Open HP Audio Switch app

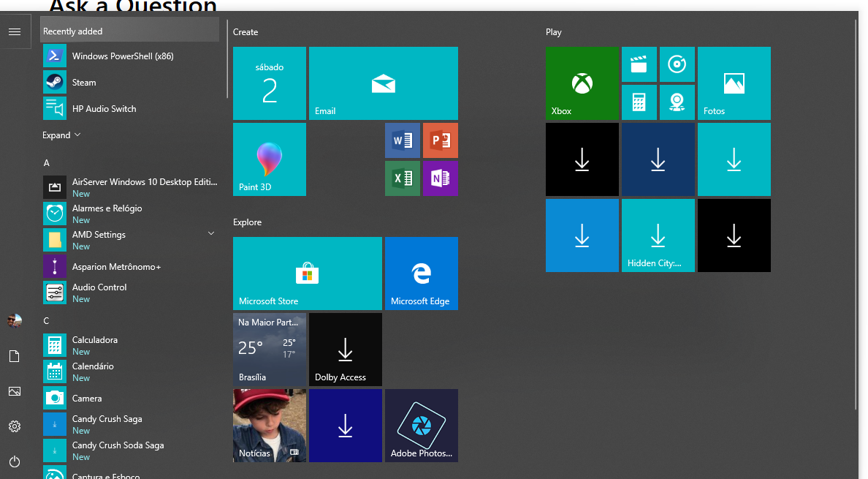coord(131,108)
